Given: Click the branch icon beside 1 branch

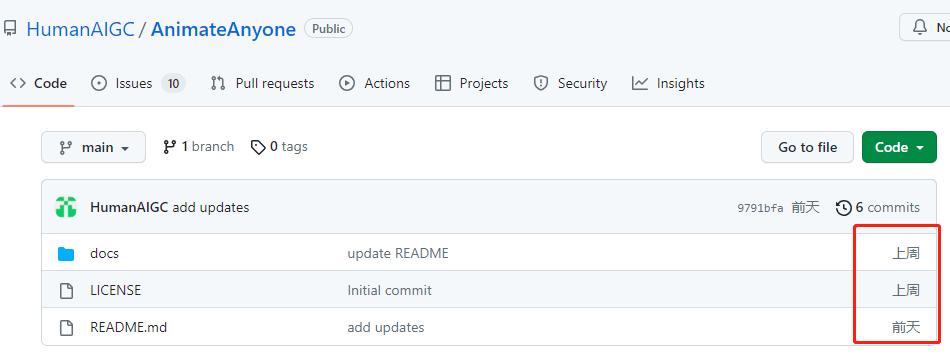Looking at the screenshot, I should click(170, 147).
